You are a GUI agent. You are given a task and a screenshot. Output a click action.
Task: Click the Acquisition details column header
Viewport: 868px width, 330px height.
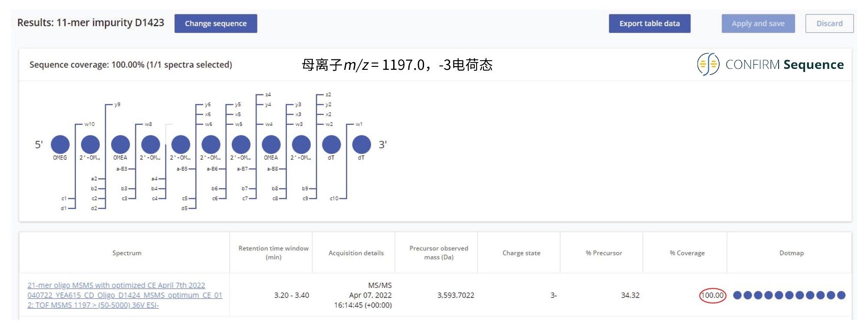coord(356,253)
